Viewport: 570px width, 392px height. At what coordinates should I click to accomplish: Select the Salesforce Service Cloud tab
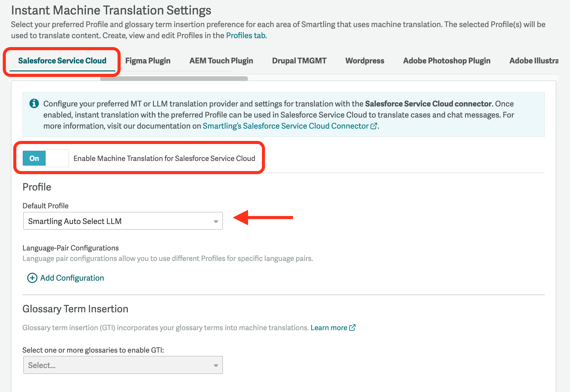62,61
